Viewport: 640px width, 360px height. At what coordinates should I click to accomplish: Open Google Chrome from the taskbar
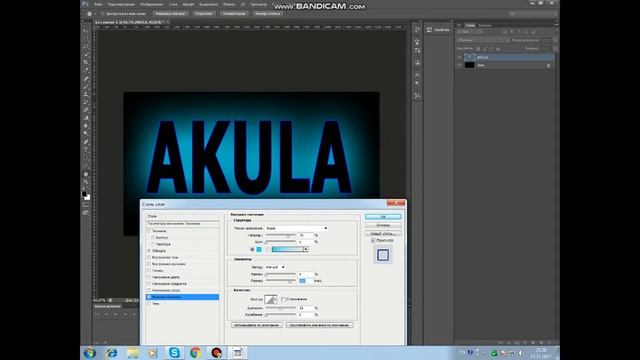pos(196,353)
